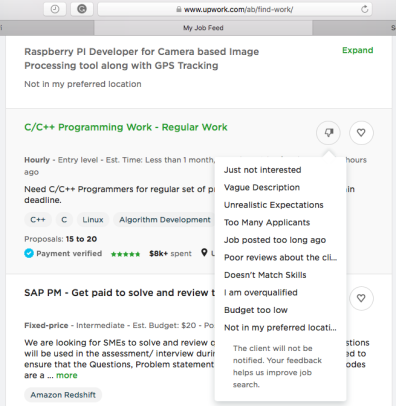Choose 'Doesn't Match Skills' reason
This screenshot has height=406, width=396.
click(265, 275)
